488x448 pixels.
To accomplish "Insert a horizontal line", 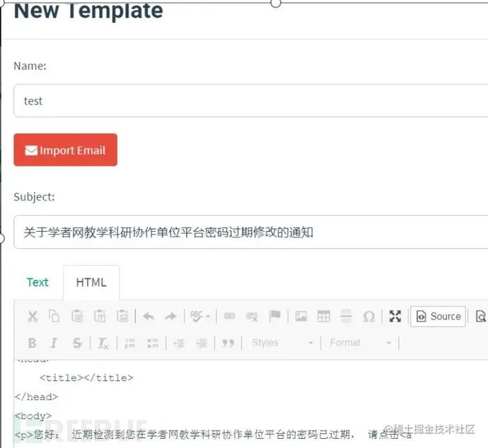I will click(346, 316).
